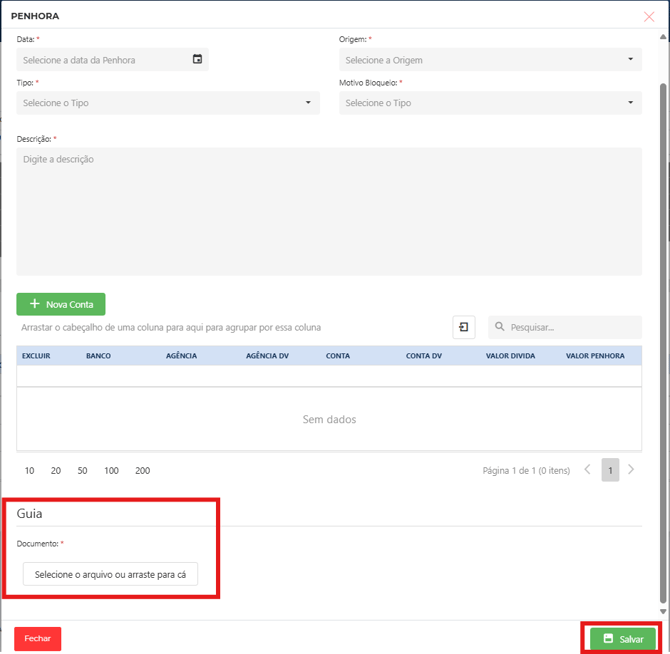Close the Penhora dialog with X
Image resolution: width=670 pixels, height=654 pixels.
[649, 17]
